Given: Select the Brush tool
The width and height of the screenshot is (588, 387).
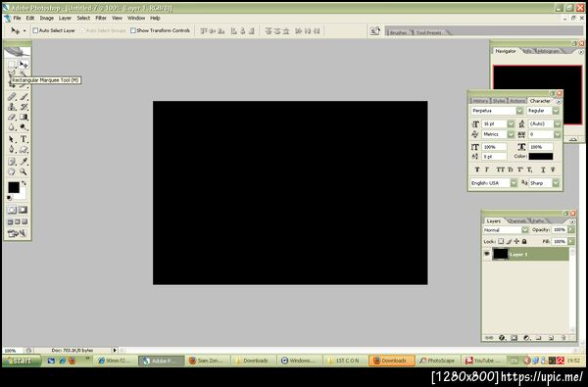Looking at the screenshot, I should (24, 97).
